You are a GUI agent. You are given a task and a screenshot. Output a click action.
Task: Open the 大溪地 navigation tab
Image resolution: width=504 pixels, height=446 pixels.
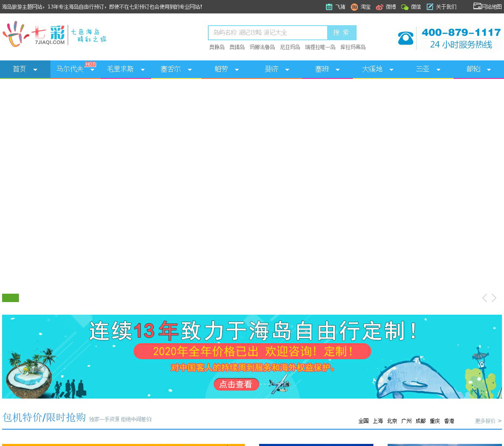point(378,69)
